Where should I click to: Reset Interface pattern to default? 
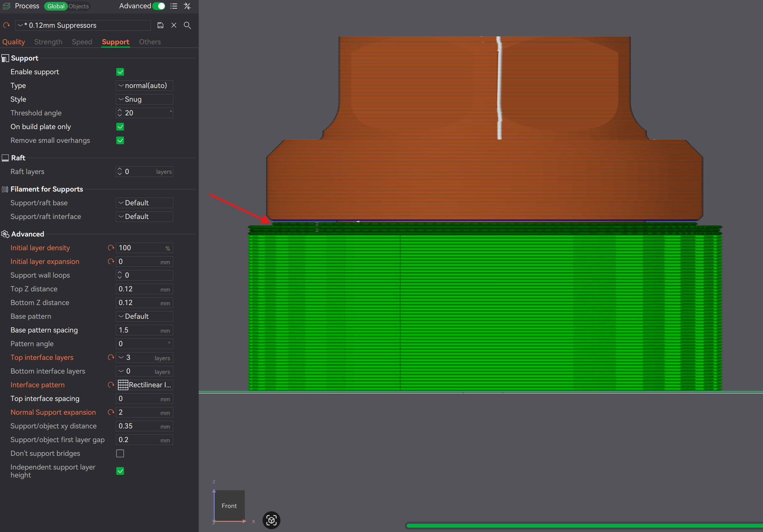coord(111,385)
